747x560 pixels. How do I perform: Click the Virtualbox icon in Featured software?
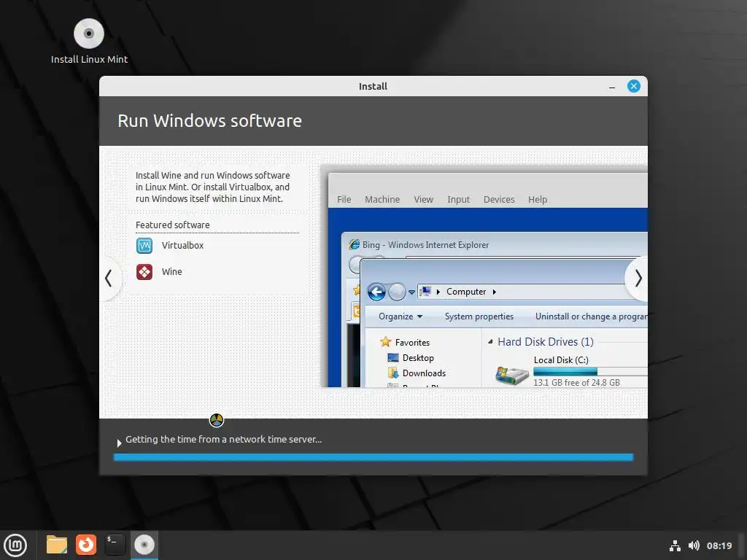coord(144,246)
